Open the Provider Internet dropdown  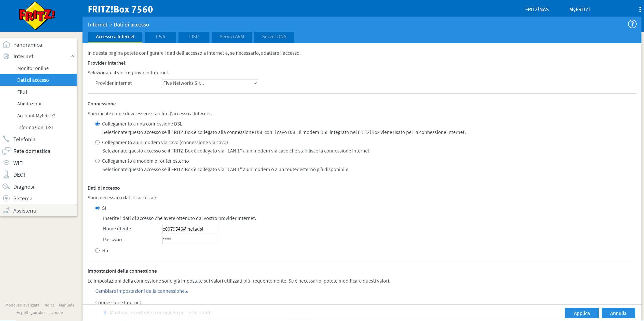pos(210,83)
